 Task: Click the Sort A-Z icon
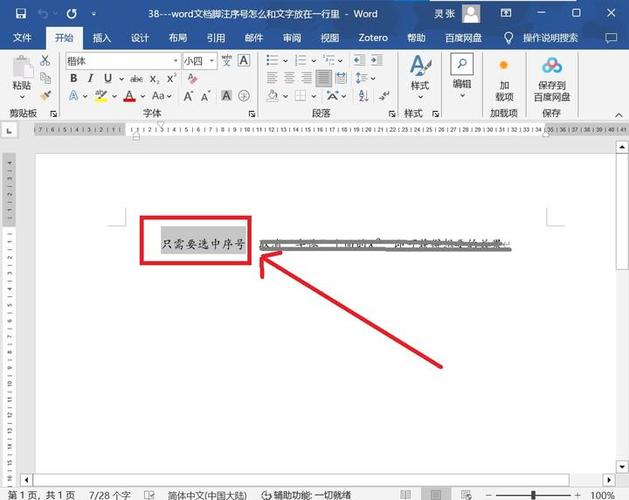click(363, 96)
